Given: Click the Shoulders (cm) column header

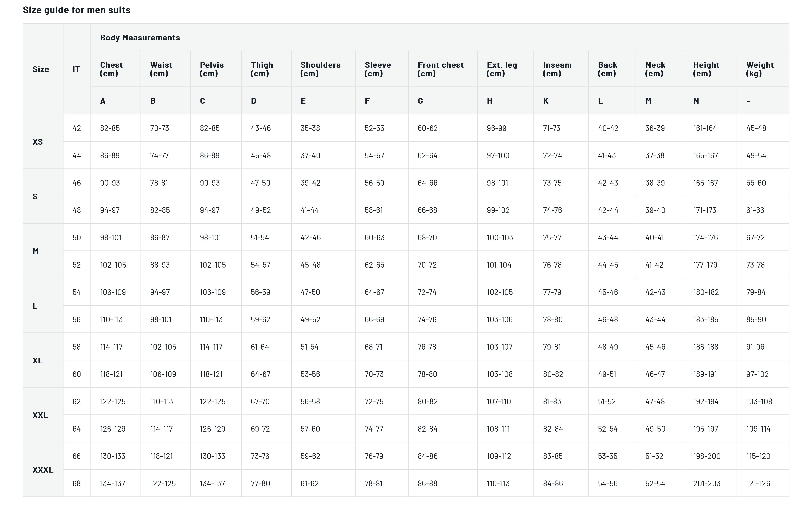Looking at the screenshot, I should [x=320, y=69].
